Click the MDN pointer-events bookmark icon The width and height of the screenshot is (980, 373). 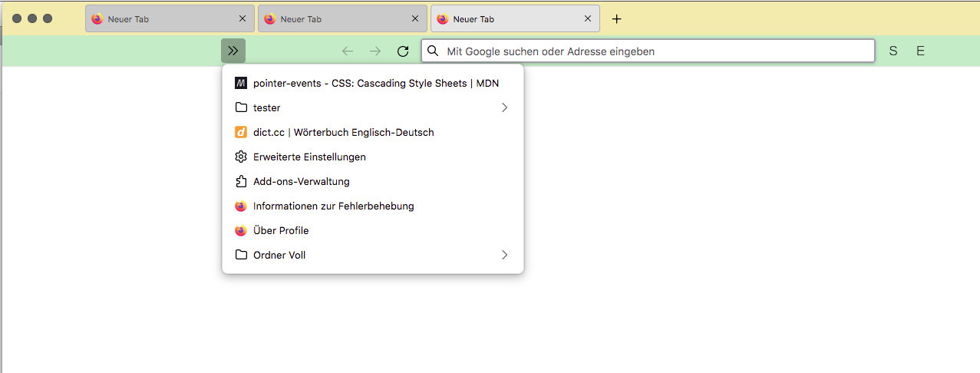coord(241,84)
